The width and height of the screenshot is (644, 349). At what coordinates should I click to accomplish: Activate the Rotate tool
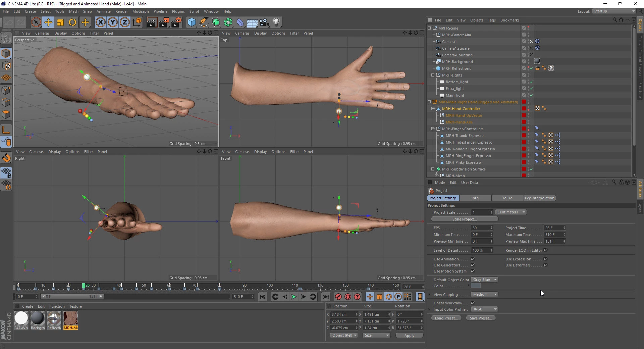point(72,22)
